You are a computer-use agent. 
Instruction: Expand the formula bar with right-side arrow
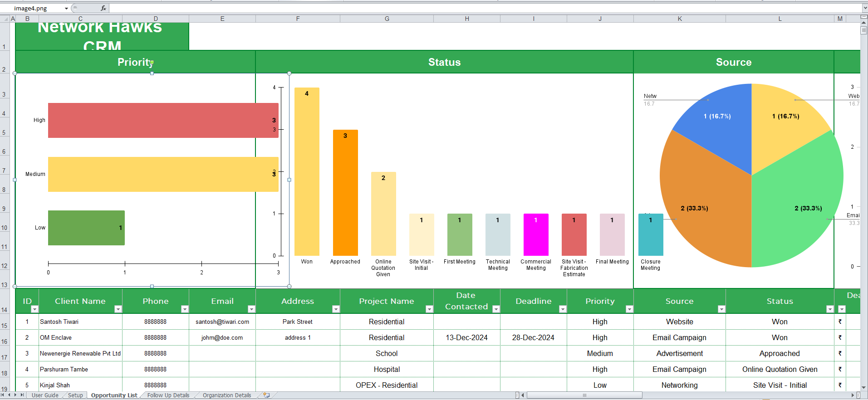865,8
